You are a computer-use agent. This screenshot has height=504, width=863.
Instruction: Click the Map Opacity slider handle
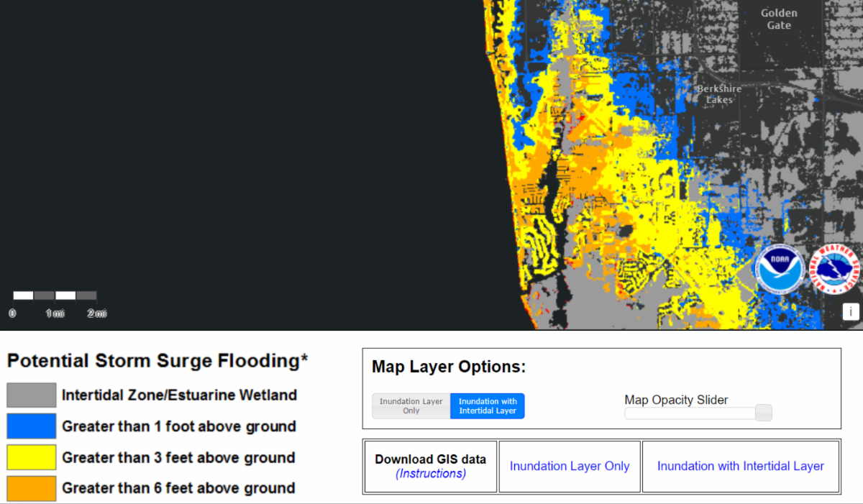point(764,413)
